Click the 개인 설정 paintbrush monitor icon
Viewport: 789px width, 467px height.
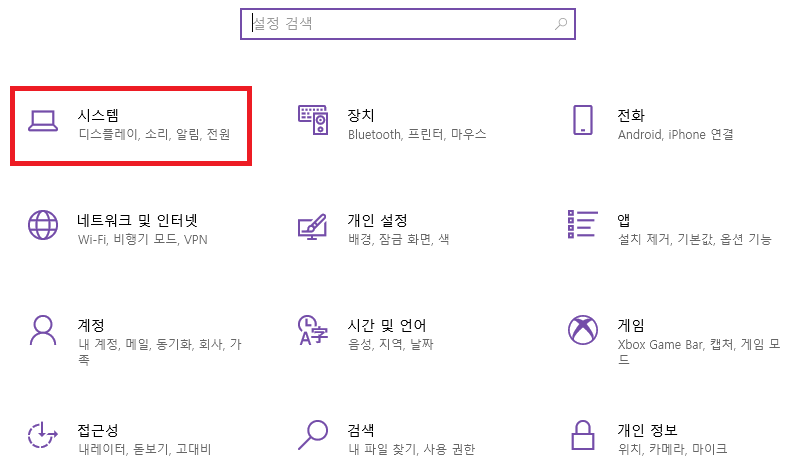pos(312,227)
